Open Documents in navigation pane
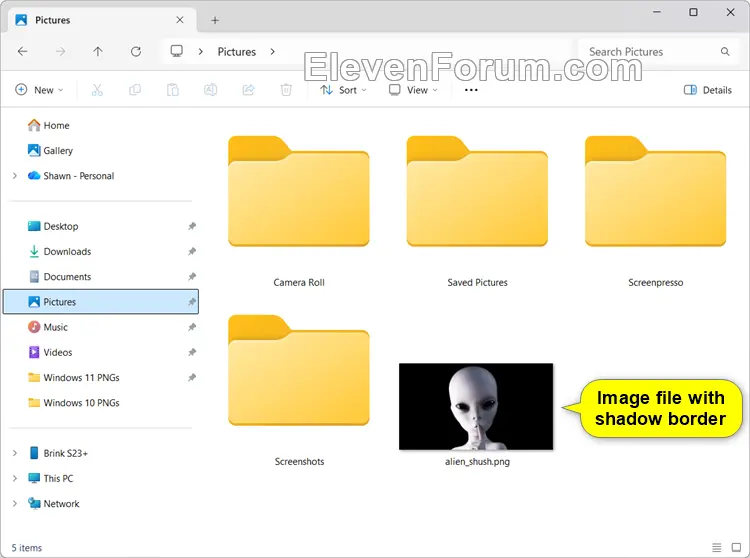Image resolution: width=750 pixels, height=558 pixels. click(x=60, y=277)
